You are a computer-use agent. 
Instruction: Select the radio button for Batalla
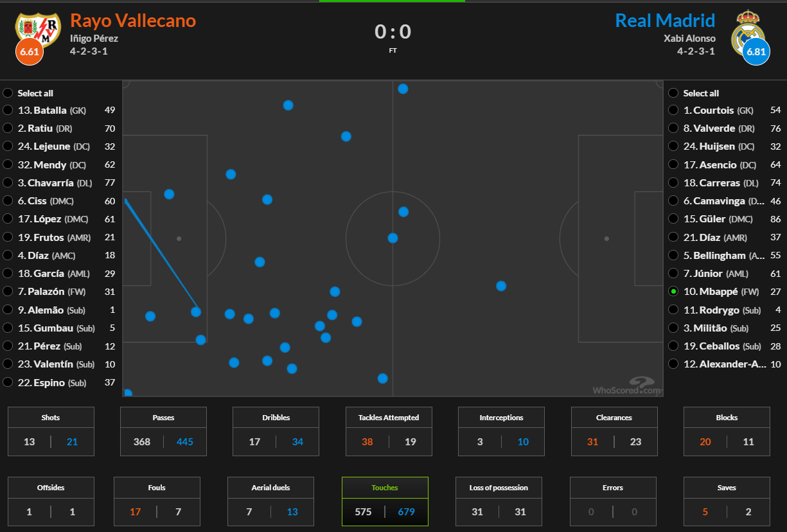(8, 111)
